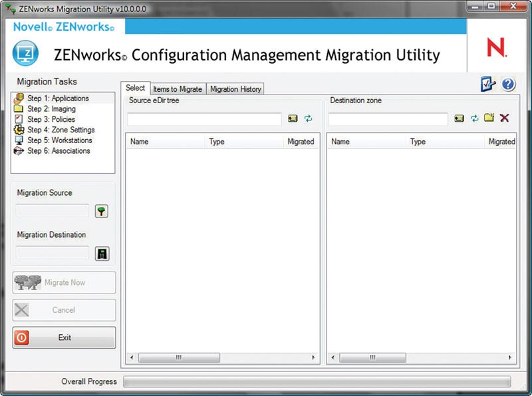Click the ZENworks blue monitor logo

tap(25, 53)
